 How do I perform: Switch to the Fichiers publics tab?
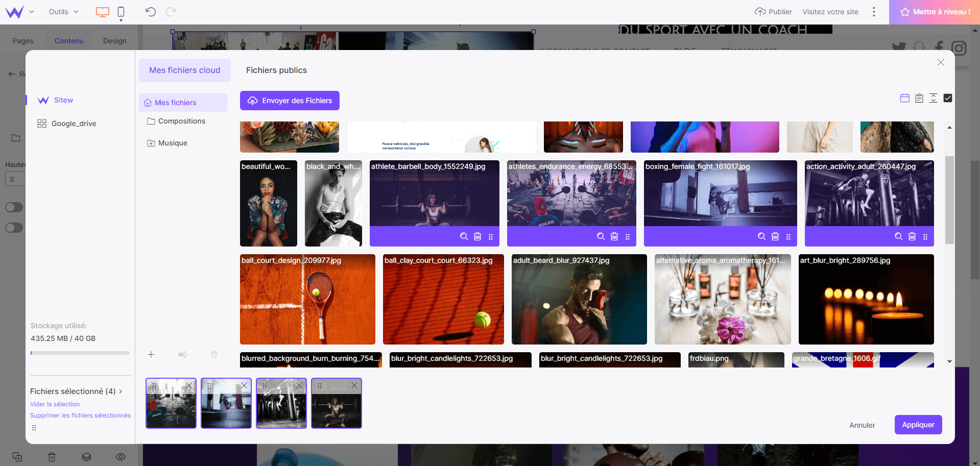[276, 70]
